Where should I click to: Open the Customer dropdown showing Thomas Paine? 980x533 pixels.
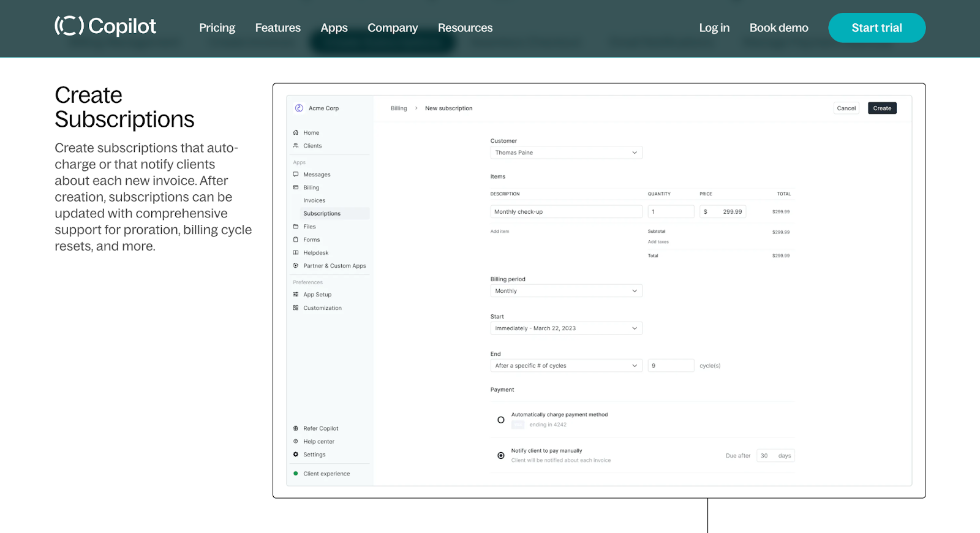coord(566,153)
